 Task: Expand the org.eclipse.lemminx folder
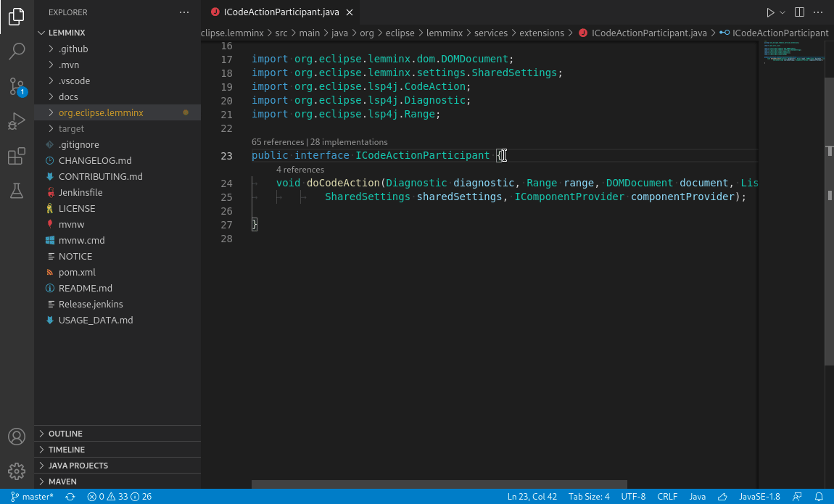coord(51,112)
